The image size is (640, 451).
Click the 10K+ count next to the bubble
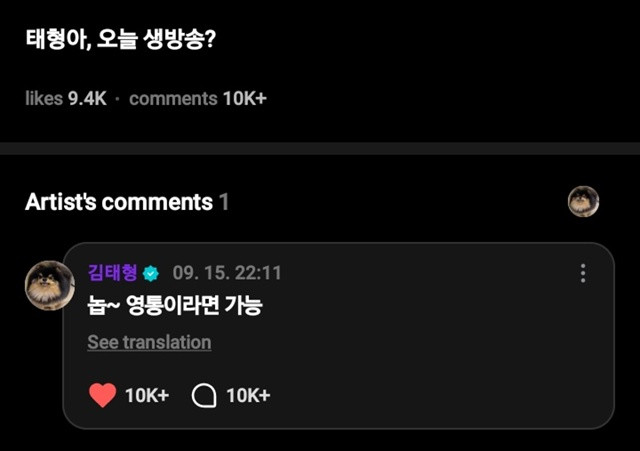[248, 395]
